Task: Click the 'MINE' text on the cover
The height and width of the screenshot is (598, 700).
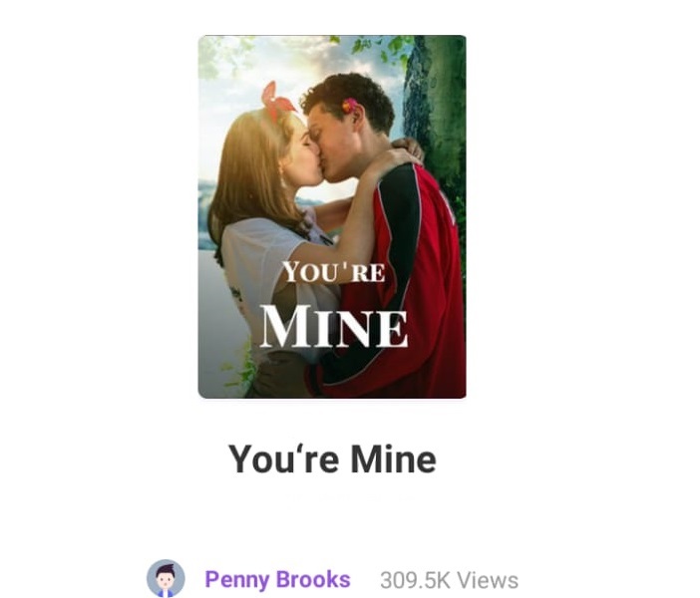Action: pos(334,327)
